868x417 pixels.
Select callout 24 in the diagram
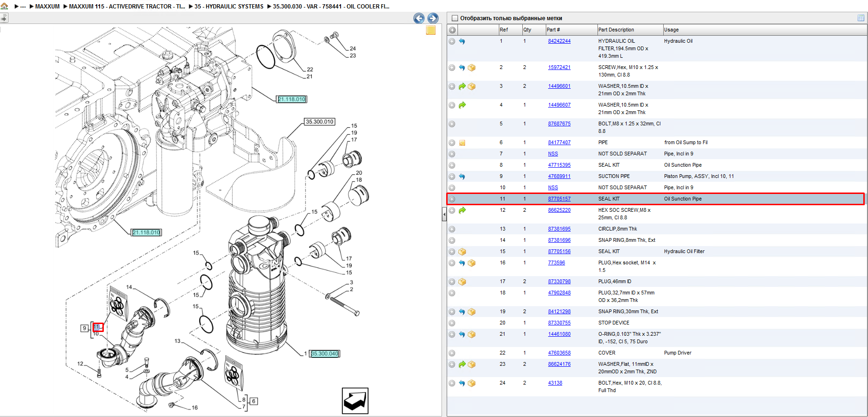[353, 48]
